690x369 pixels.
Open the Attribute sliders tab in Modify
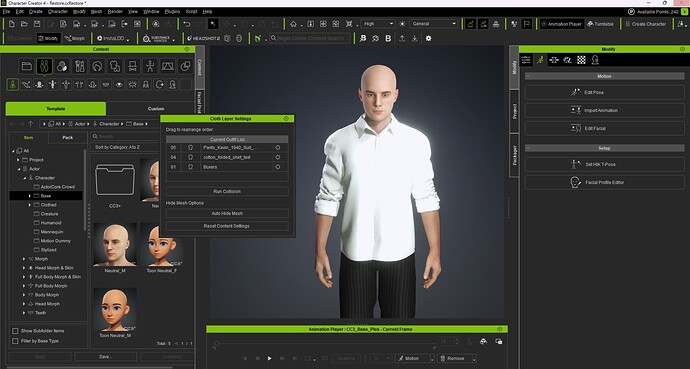[x=526, y=60]
